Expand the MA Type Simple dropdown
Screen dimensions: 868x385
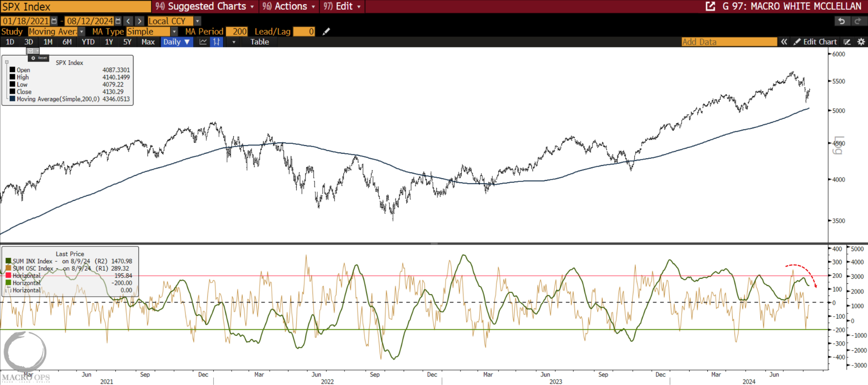[174, 31]
